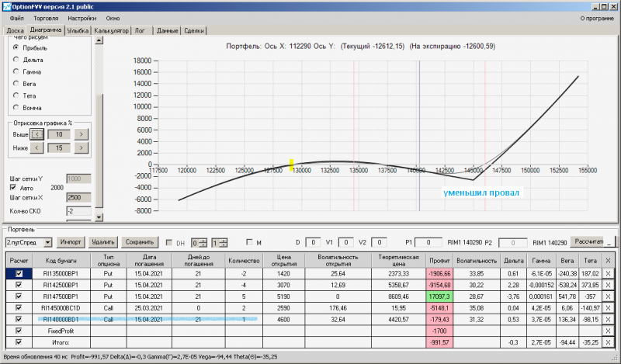Click the green profit cell 17097,3
621x364 pixels.
pos(439,296)
